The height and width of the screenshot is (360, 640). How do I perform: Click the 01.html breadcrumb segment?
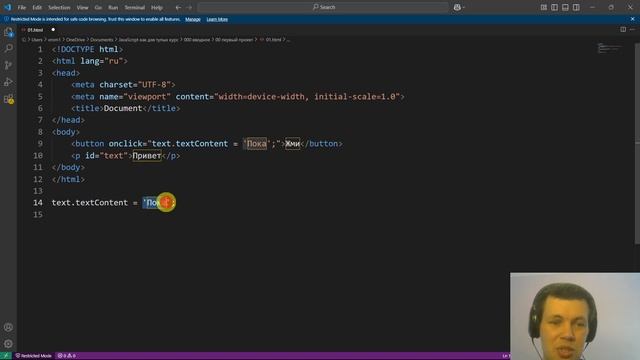click(x=273, y=40)
